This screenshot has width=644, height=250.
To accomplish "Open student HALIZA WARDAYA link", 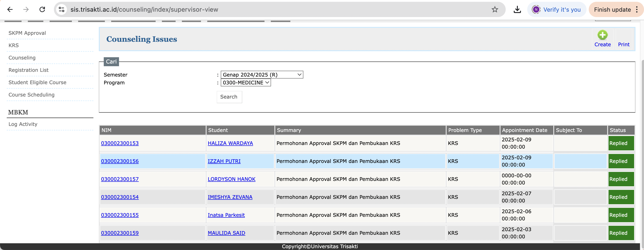I will click(x=230, y=143).
